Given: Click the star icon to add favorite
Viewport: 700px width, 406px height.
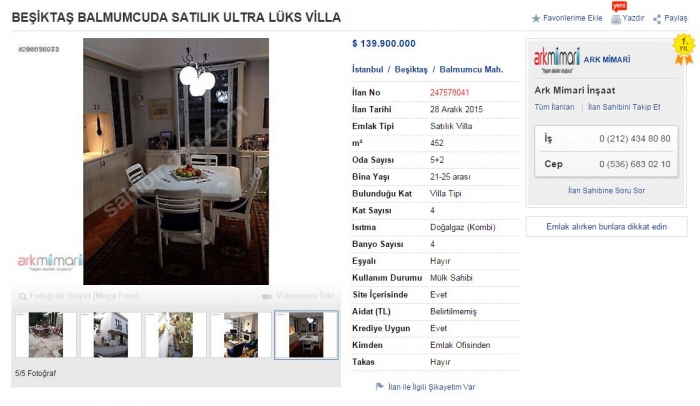Looking at the screenshot, I should (536, 19).
